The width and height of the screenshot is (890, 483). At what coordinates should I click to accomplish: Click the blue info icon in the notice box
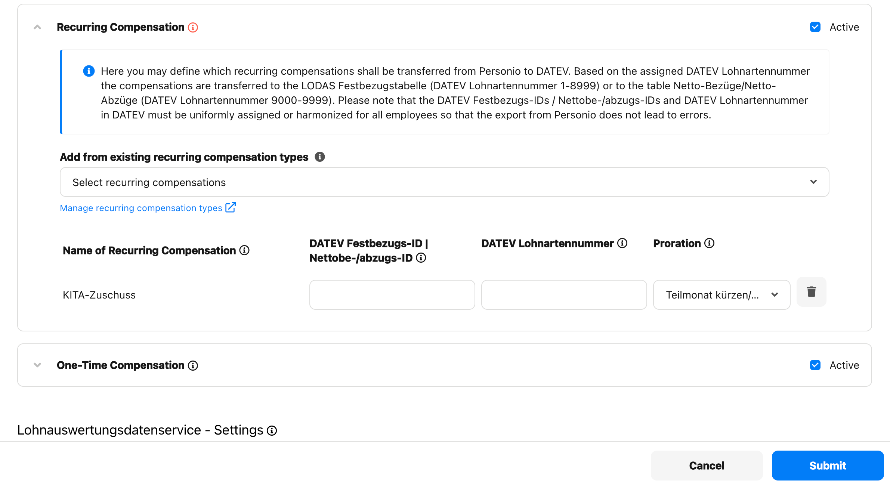click(89, 71)
